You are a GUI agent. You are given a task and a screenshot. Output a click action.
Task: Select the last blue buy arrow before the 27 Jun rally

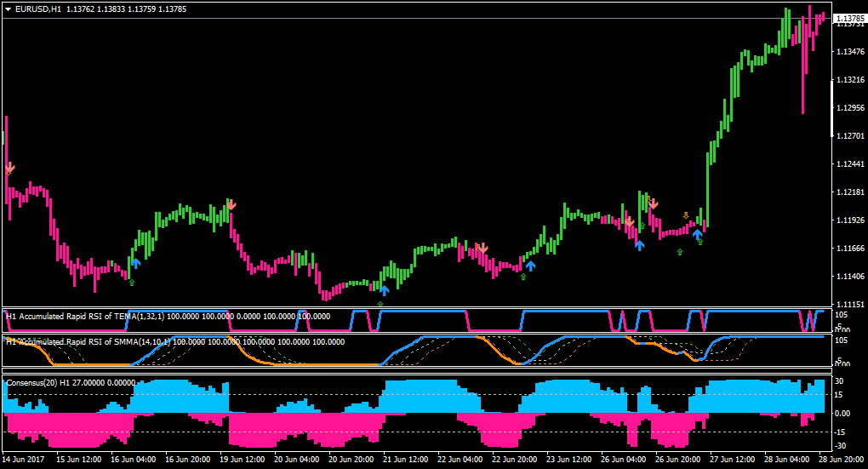coord(698,234)
